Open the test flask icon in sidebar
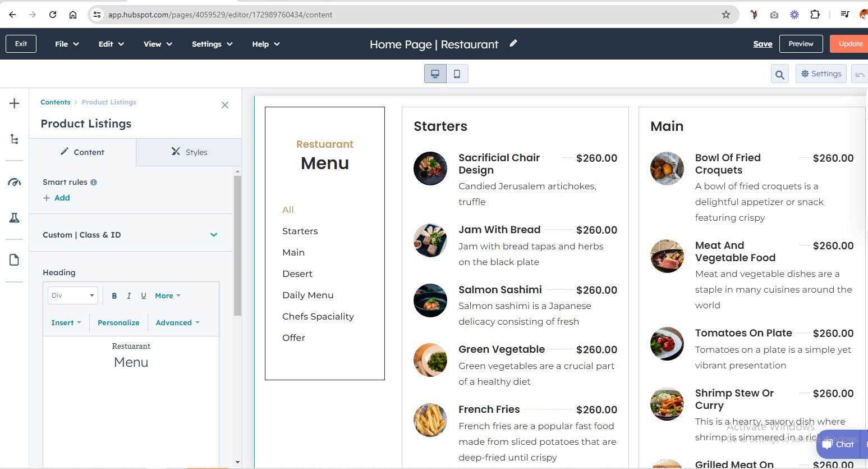The height and width of the screenshot is (469, 868). point(15,218)
